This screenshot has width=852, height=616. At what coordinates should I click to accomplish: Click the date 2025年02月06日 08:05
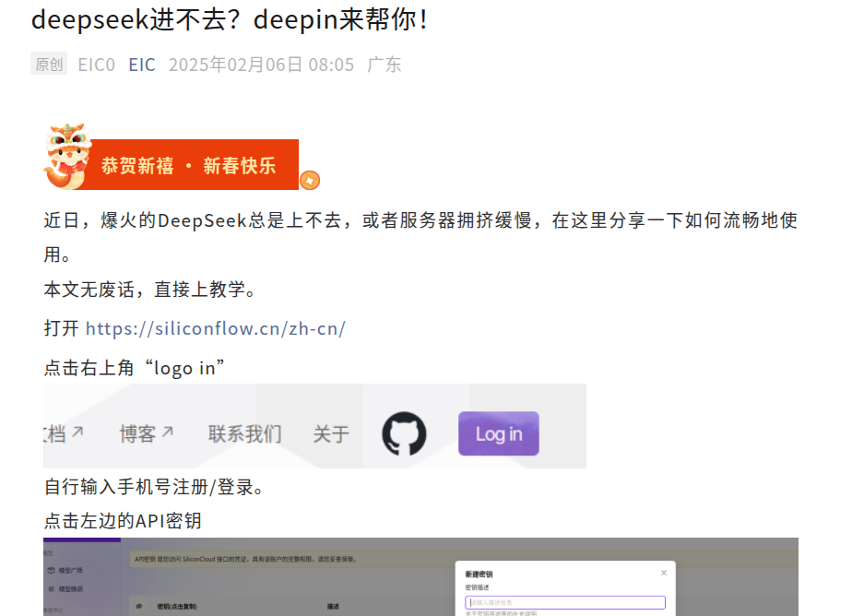[x=261, y=65]
